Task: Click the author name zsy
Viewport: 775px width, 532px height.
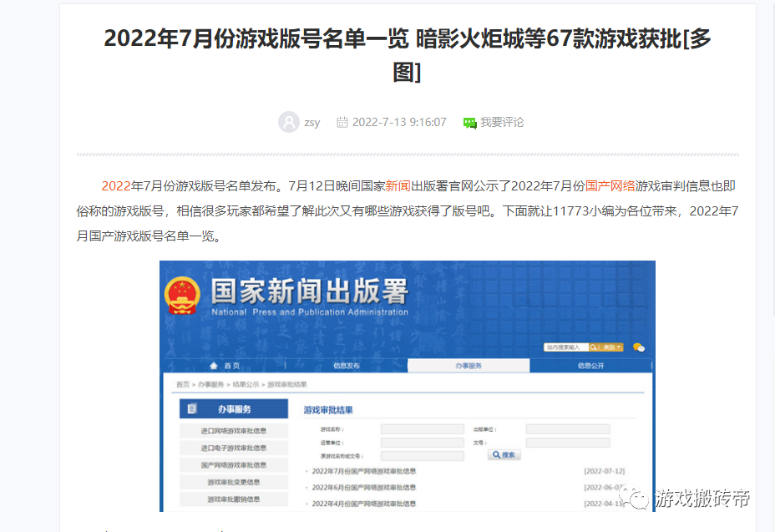Action: [312, 123]
